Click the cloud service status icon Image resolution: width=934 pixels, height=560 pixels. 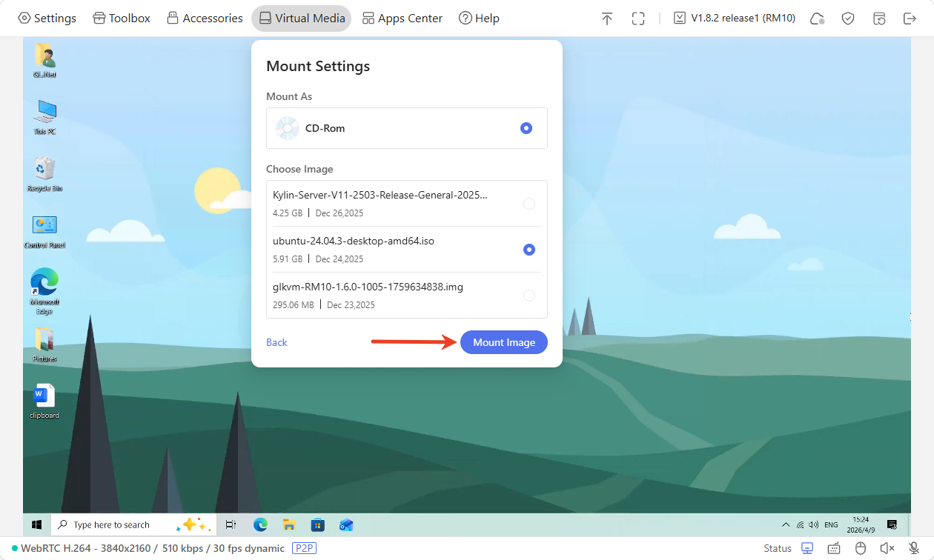tap(818, 19)
